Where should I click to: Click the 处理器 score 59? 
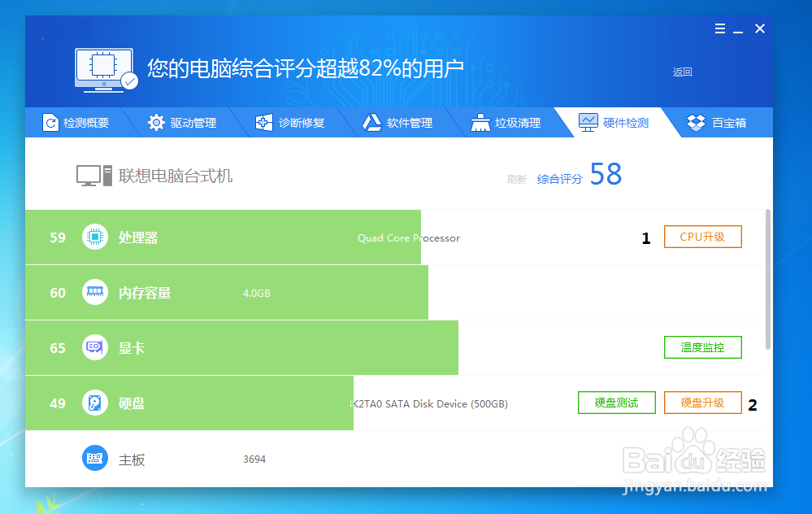[58, 237]
